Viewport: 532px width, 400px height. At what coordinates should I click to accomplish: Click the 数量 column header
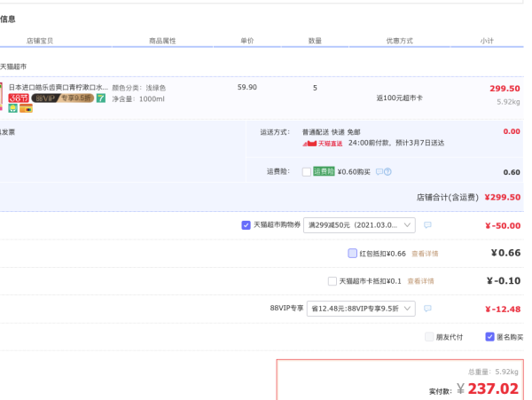point(315,41)
